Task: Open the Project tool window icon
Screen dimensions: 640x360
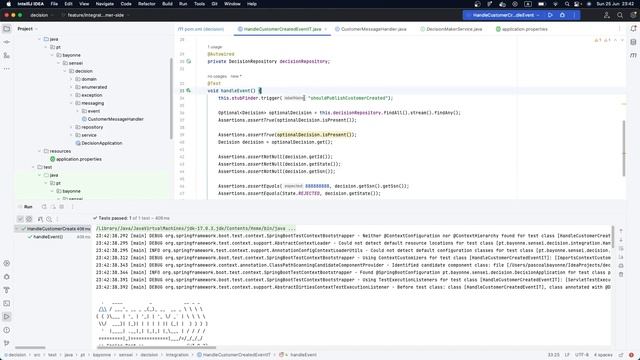Action: coord(7,29)
